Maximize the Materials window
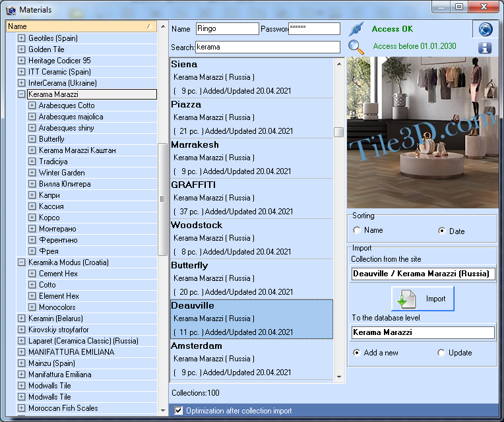The width and height of the screenshot is (504, 422). click(459, 7)
